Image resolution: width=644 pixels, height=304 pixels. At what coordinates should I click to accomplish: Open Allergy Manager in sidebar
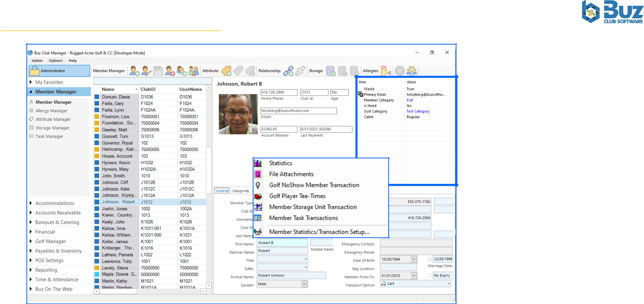tap(51, 111)
